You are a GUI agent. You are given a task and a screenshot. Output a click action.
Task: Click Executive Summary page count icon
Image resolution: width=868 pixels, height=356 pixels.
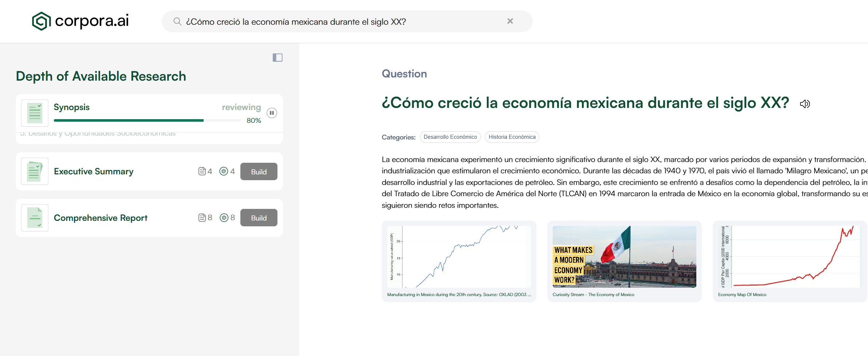tap(202, 171)
